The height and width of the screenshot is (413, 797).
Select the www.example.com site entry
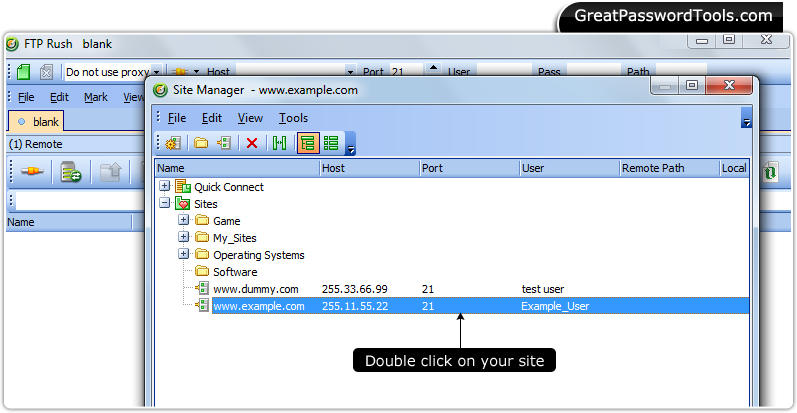click(259, 306)
